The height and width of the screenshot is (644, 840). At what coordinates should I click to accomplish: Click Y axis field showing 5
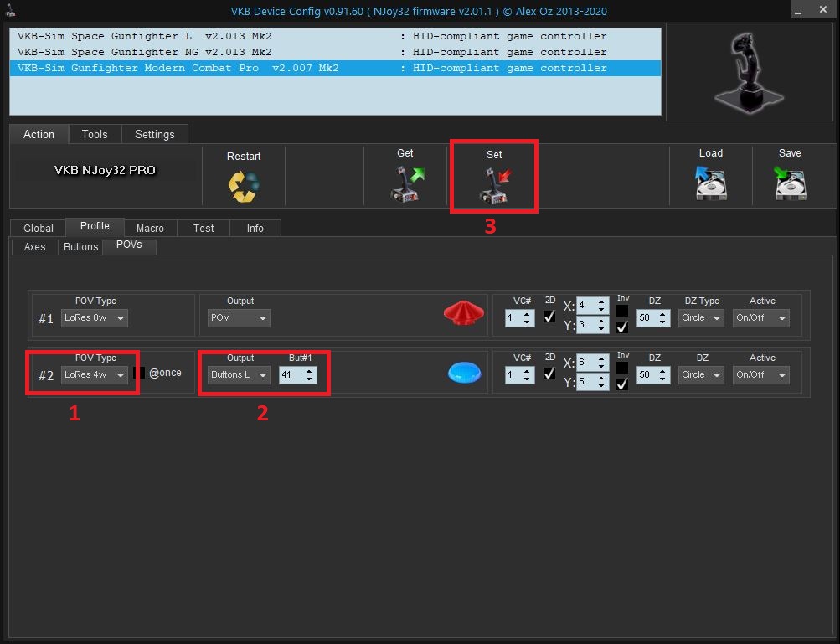click(x=592, y=382)
